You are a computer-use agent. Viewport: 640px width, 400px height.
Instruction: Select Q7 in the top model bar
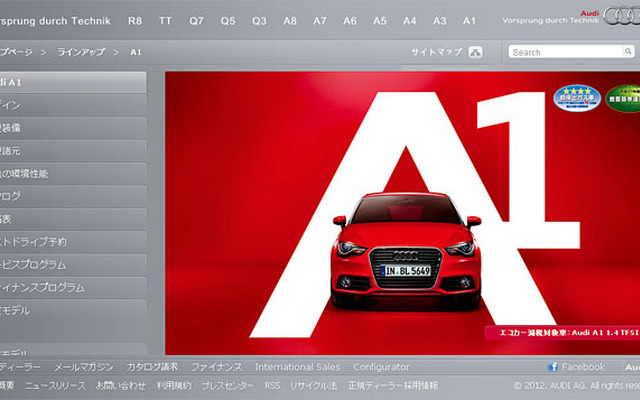(x=196, y=21)
